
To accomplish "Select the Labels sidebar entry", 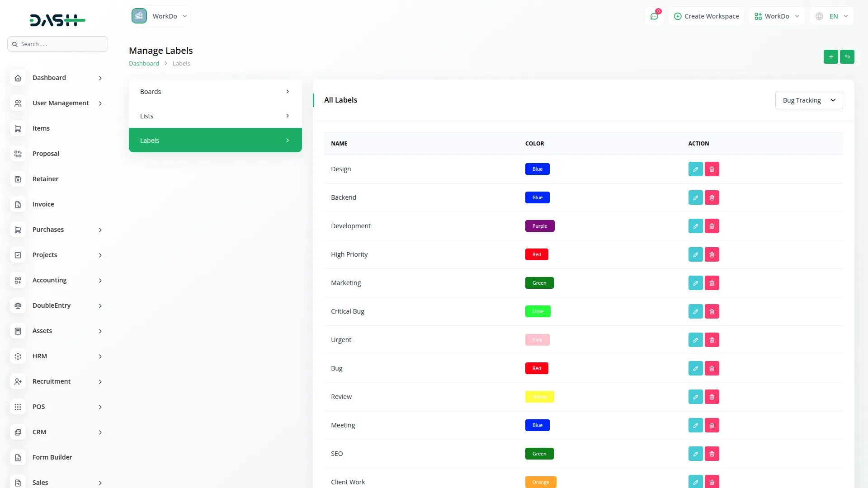I will click(x=215, y=140).
